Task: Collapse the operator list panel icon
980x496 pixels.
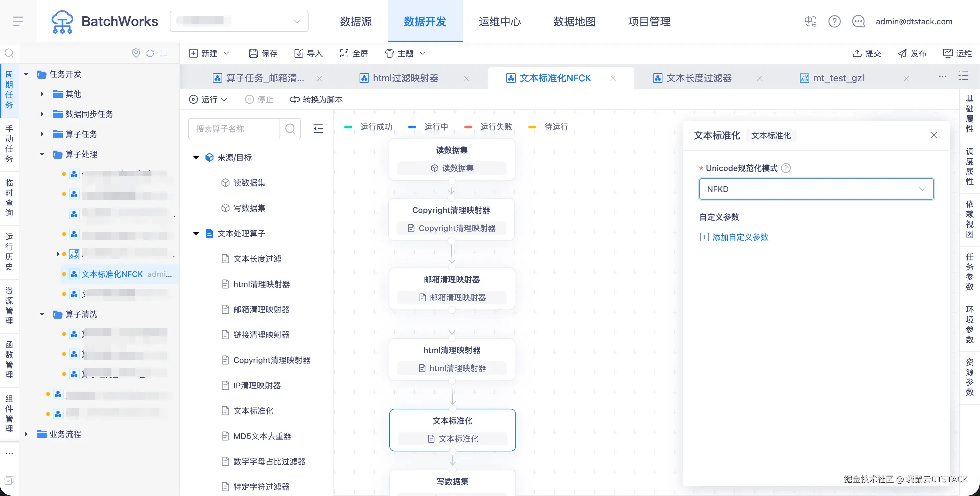Action: (318, 129)
